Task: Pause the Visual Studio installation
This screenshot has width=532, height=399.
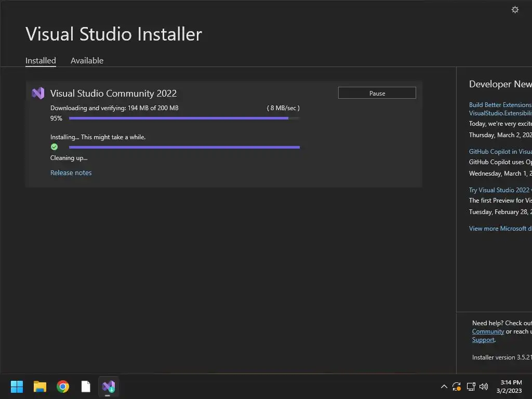Action: point(377,93)
